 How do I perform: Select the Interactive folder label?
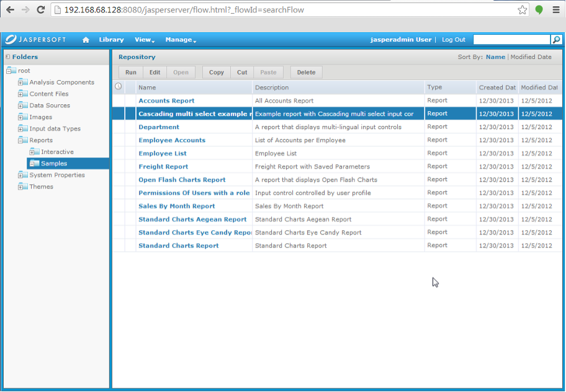(57, 152)
